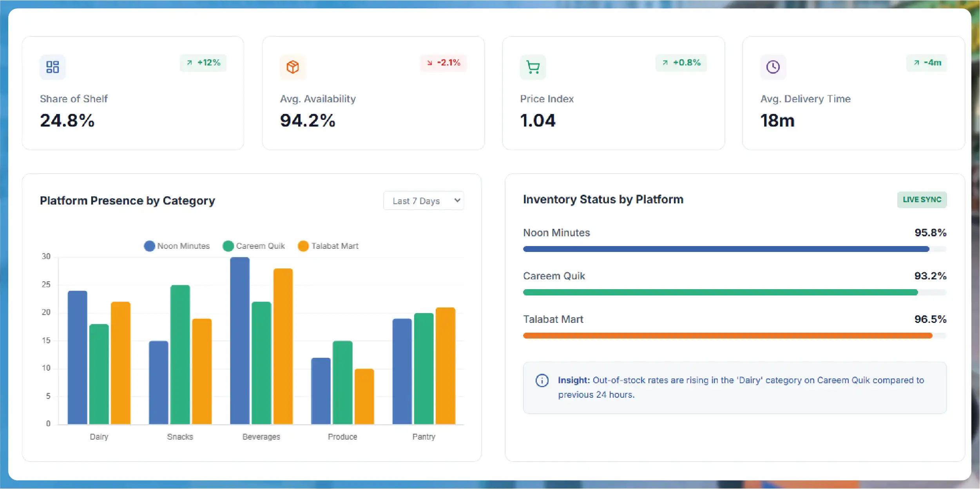Click the -4m delivery time trend badge
The image size is (980, 489).
(x=927, y=63)
